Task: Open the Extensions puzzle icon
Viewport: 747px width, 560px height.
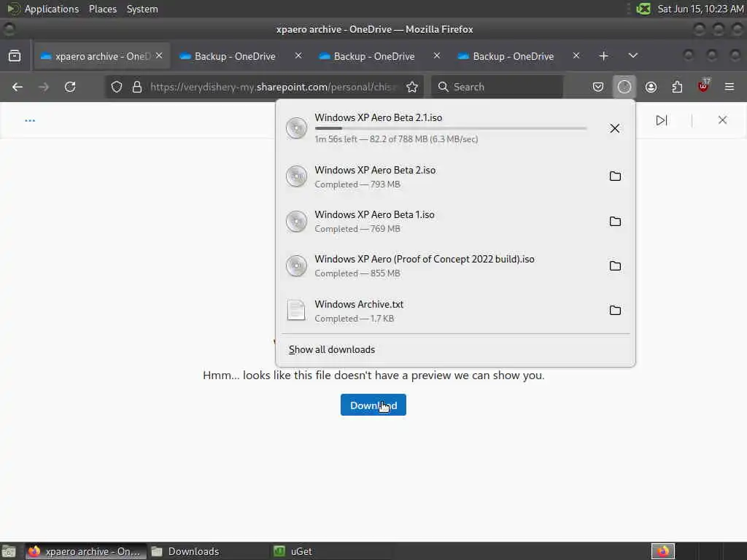Action: point(677,87)
